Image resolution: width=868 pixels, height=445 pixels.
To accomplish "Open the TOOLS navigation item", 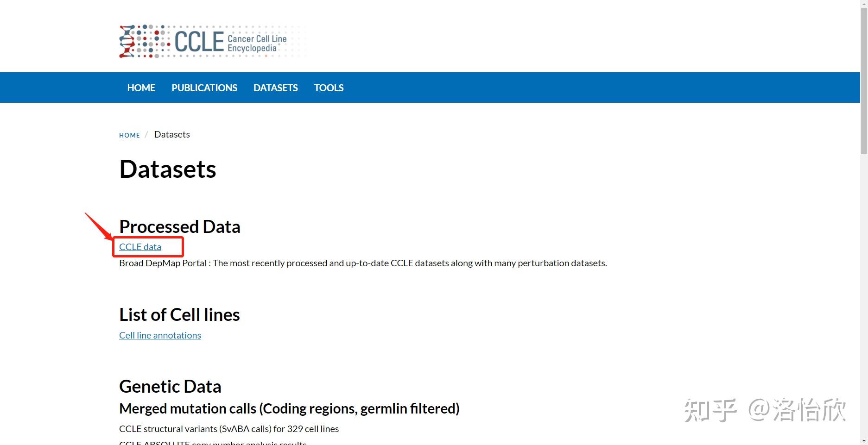I will pyautogui.click(x=329, y=88).
